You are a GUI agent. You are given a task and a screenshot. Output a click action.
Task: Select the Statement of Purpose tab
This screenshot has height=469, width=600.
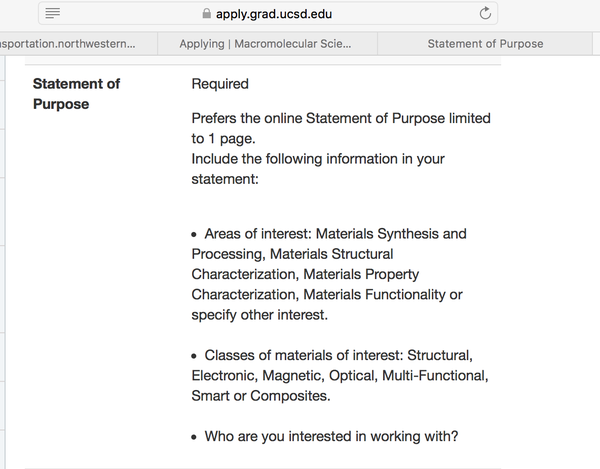click(x=485, y=44)
